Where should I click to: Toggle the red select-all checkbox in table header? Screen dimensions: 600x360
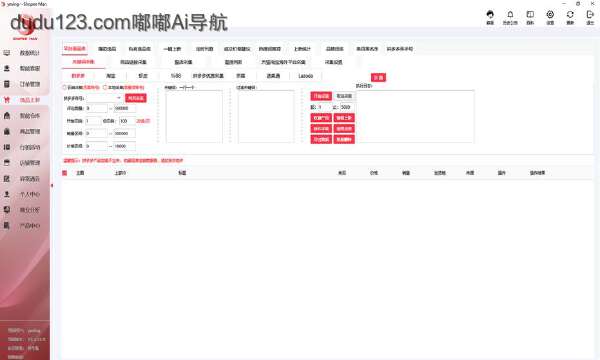point(65,173)
